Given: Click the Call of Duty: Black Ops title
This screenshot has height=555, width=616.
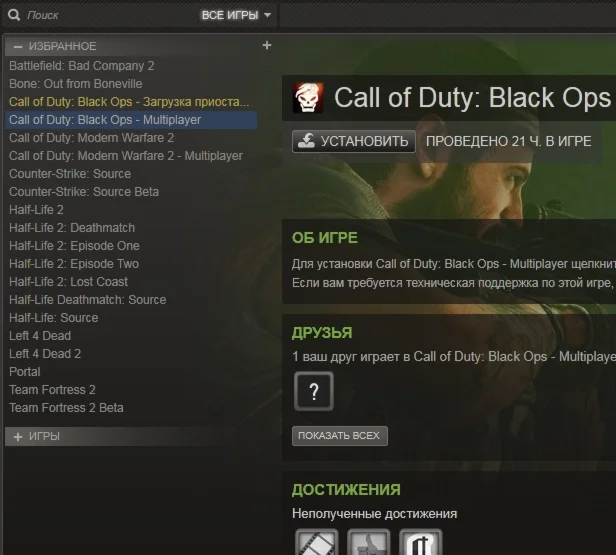Looking at the screenshot, I should pos(472,98).
